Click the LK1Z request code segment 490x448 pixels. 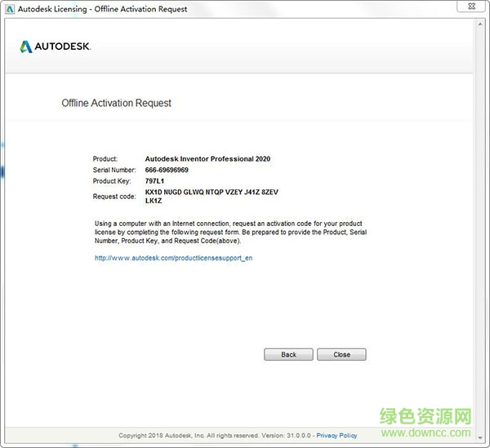tap(154, 201)
